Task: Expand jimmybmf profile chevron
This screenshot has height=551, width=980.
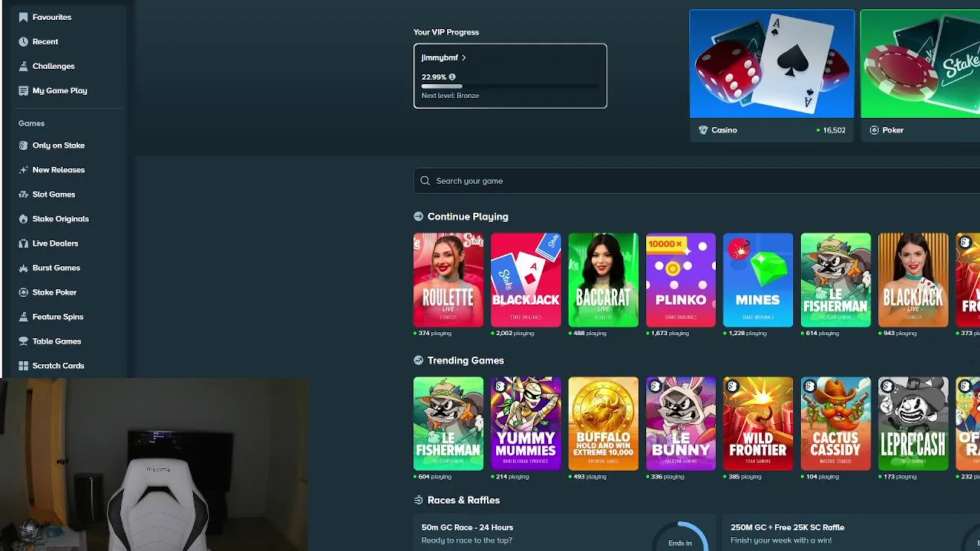Action: pyautogui.click(x=464, y=57)
